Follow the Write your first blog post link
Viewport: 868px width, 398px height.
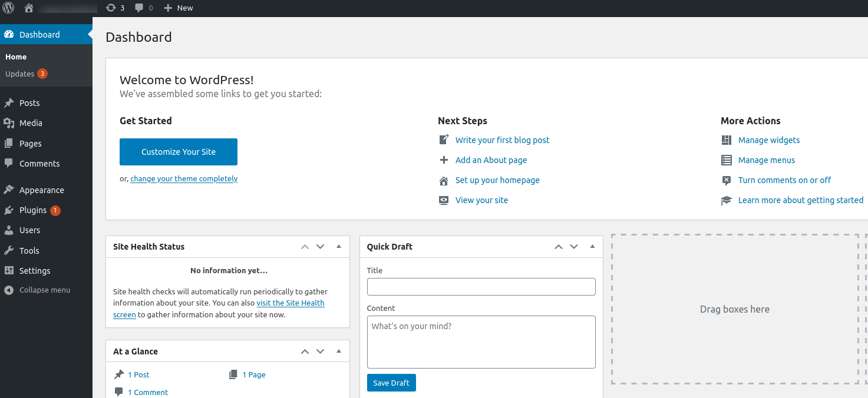(x=502, y=140)
